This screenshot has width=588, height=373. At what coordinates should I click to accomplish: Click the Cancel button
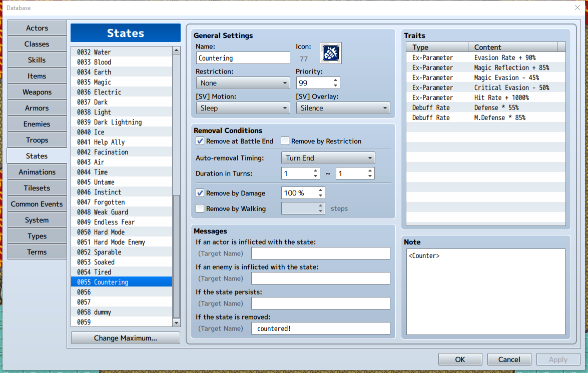pyautogui.click(x=509, y=359)
